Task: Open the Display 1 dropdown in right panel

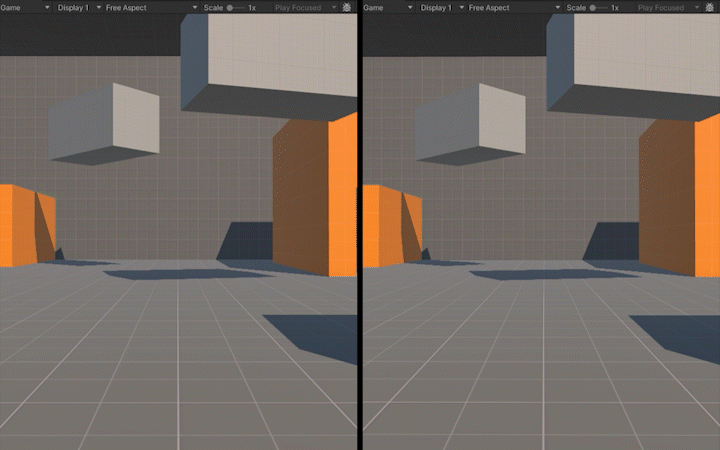Action: tap(441, 7)
